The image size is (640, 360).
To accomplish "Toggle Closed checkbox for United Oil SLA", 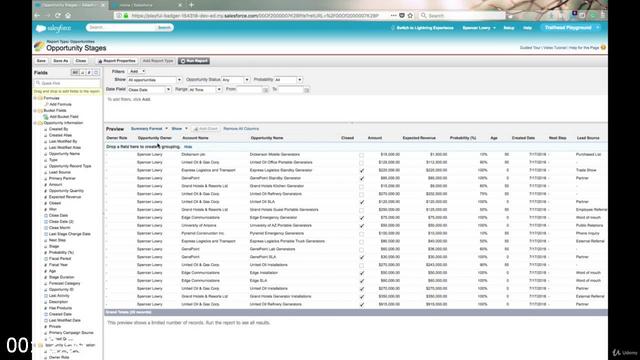I will 361,202.
